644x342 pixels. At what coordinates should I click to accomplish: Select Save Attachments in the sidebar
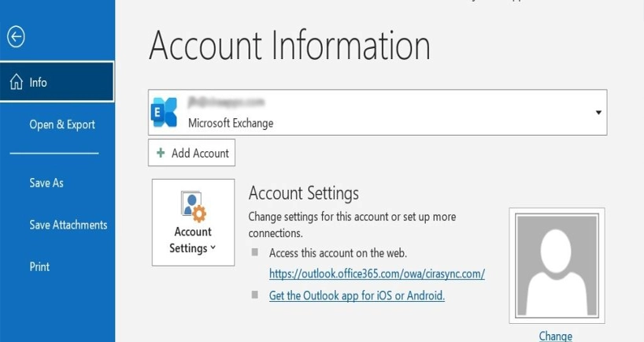[68, 225]
